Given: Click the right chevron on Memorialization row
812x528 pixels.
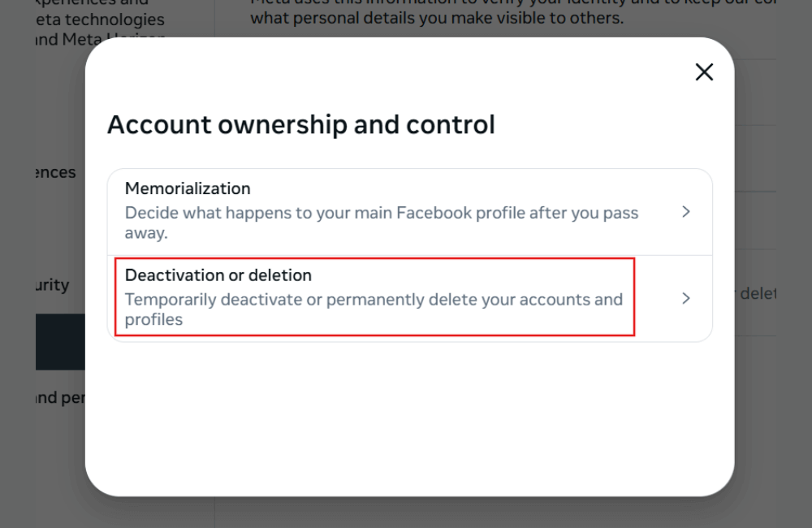Looking at the screenshot, I should pyautogui.click(x=686, y=211).
